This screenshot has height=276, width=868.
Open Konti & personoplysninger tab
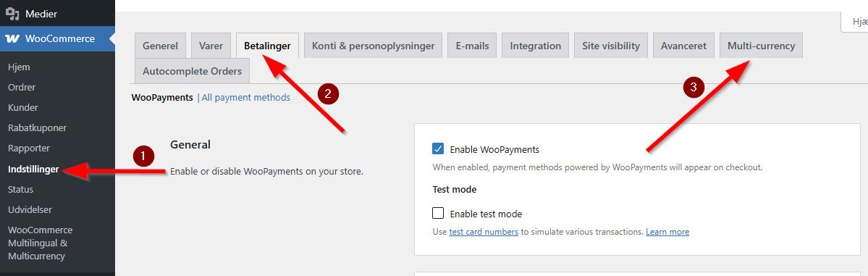374,46
